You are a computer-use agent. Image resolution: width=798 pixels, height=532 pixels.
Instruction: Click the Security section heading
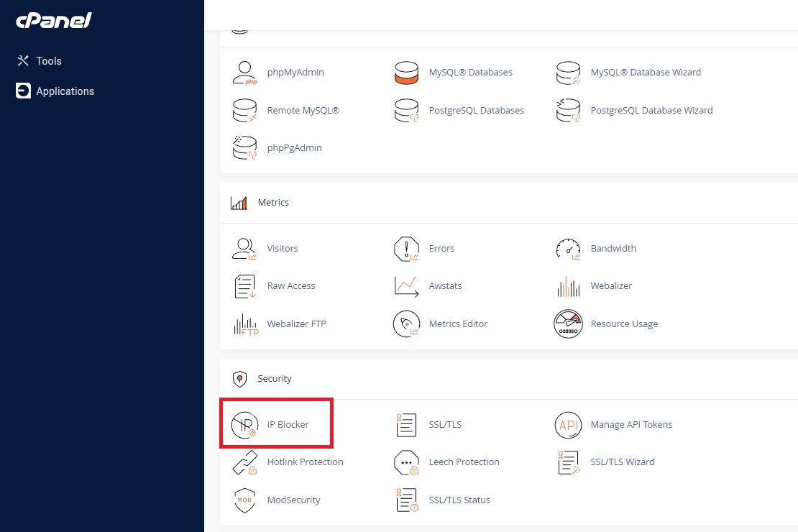[x=275, y=379]
